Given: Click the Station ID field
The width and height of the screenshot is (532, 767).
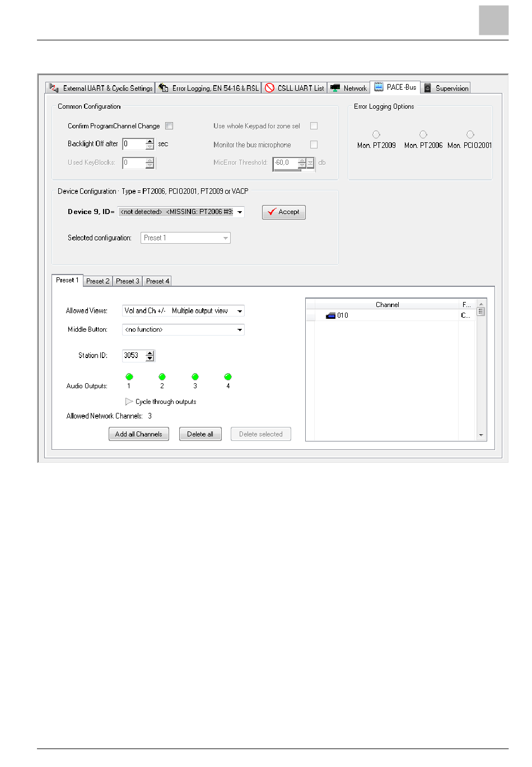Looking at the screenshot, I should (134, 355).
